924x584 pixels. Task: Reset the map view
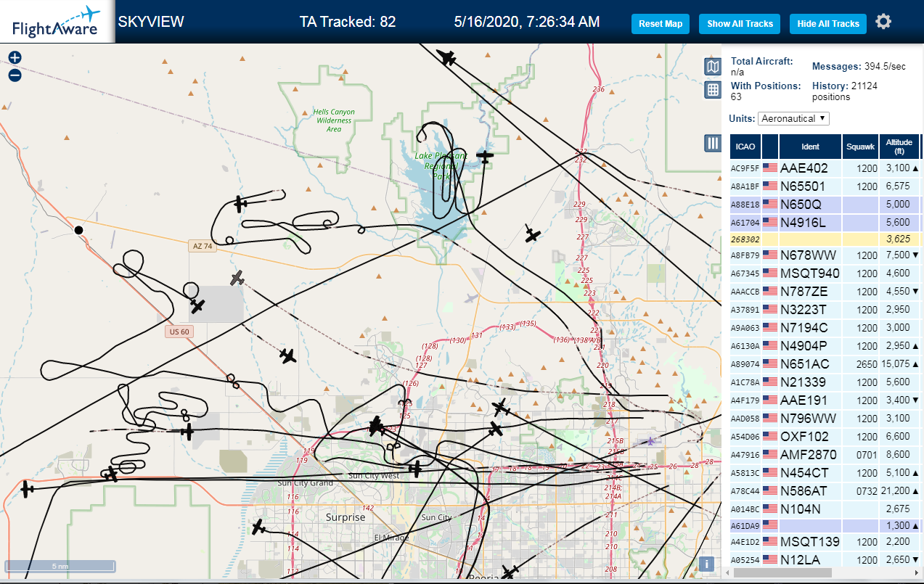pyautogui.click(x=661, y=23)
